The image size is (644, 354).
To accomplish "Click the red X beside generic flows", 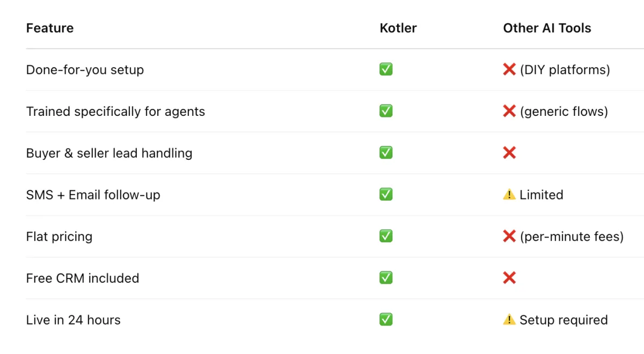I will [x=509, y=111].
